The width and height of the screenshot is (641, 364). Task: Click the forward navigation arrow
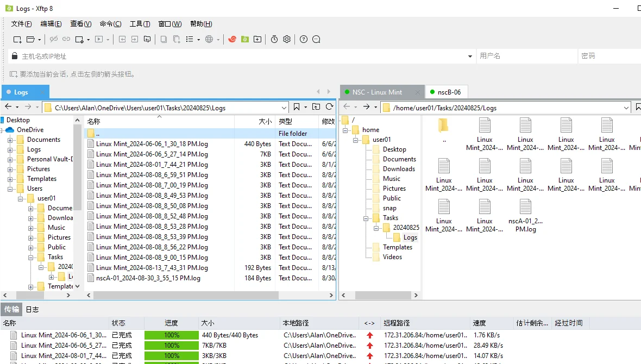pyautogui.click(x=27, y=107)
